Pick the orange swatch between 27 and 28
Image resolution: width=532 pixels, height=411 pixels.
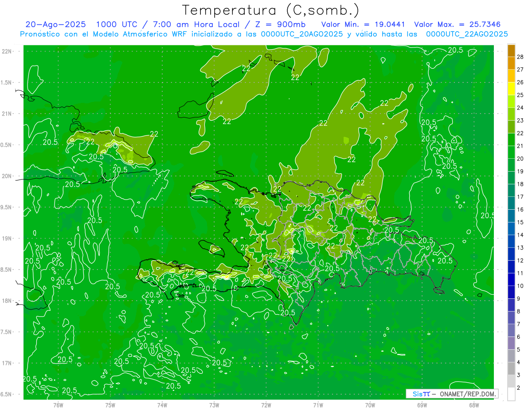[511, 63]
